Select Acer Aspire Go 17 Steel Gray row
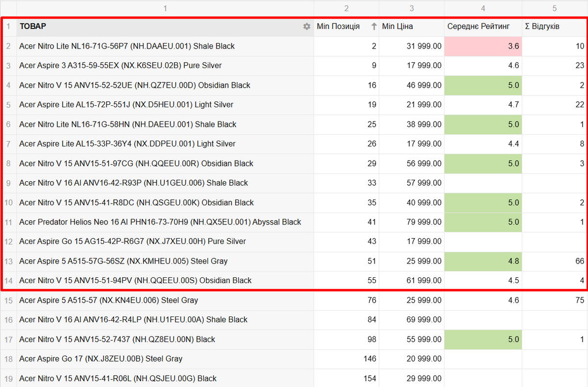The width and height of the screenshot is (588, 387). [x=101, y=359]
